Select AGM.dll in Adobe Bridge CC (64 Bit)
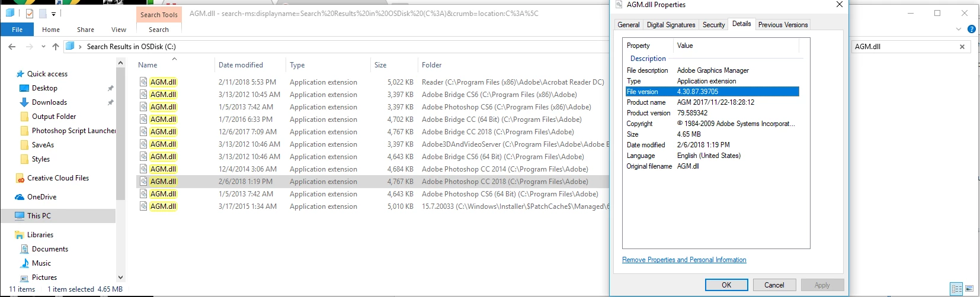 pos(373,120)
